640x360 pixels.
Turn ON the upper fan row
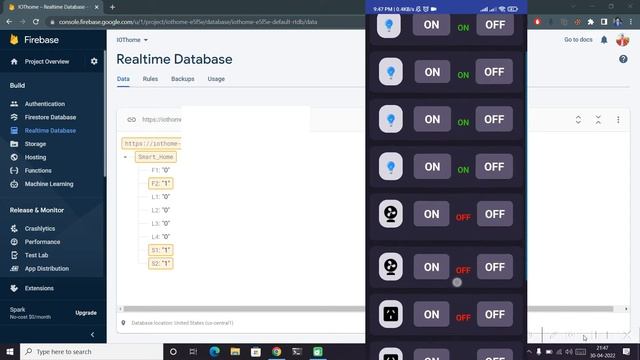(431, 214)
